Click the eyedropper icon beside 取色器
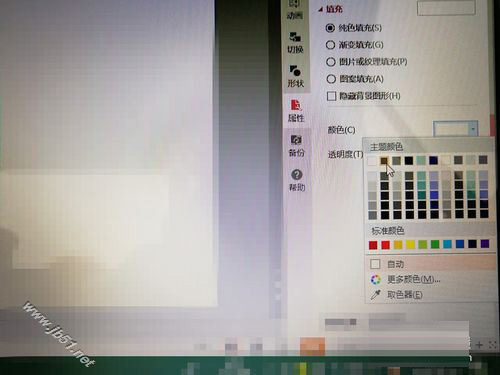The height and width of the screenshot is (375, 500). tap(376, 295)
